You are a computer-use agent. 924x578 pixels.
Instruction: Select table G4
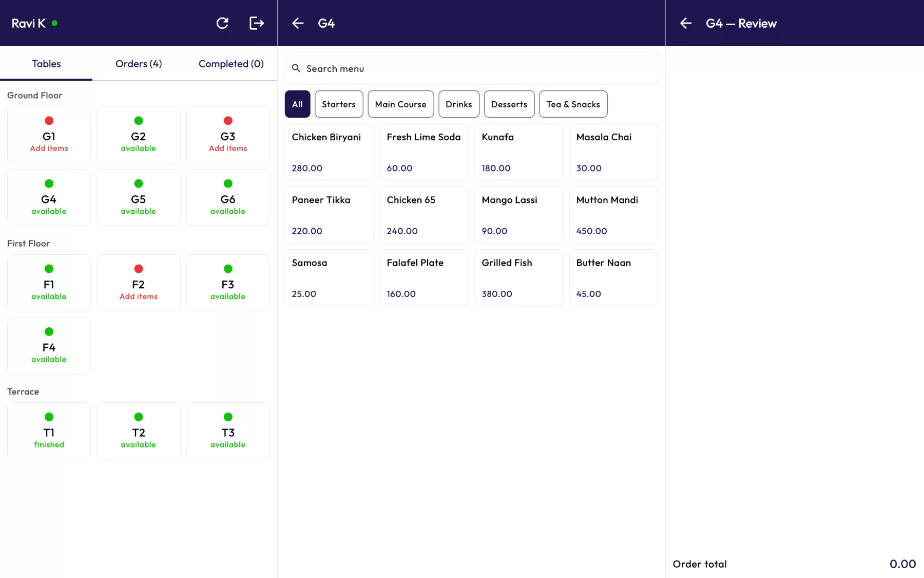[x=49, y=197]
